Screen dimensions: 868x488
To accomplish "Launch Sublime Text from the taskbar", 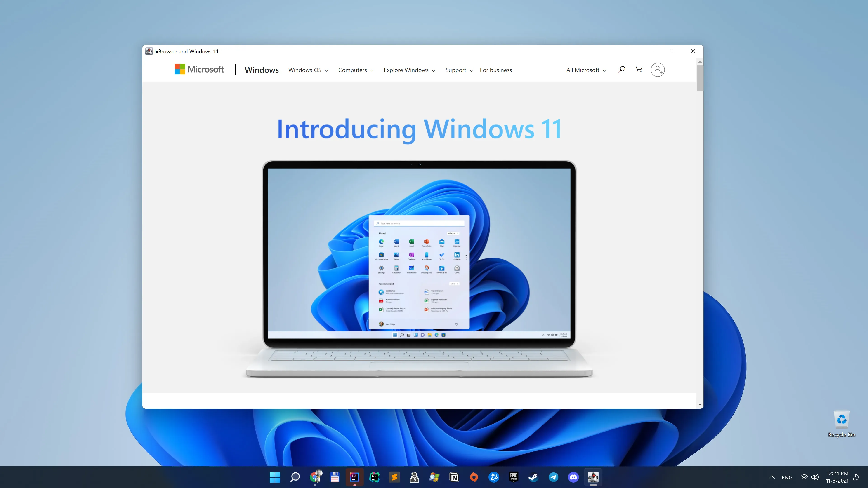I will (x=394, y=477).
